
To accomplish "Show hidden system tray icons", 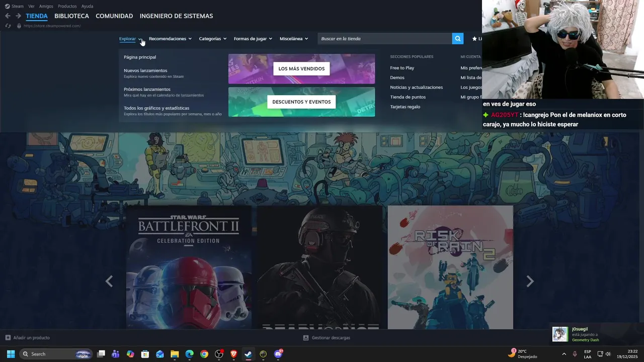I will point(563,354).
